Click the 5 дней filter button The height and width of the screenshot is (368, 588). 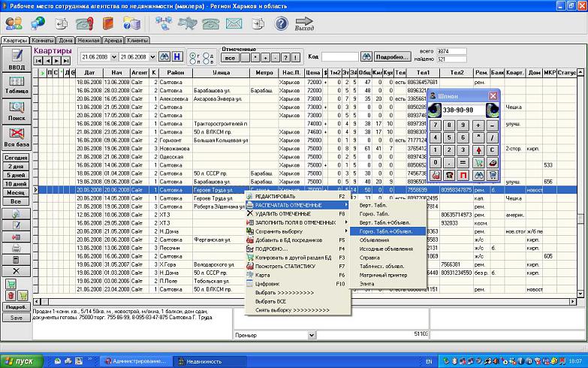(x=16, y=175)
